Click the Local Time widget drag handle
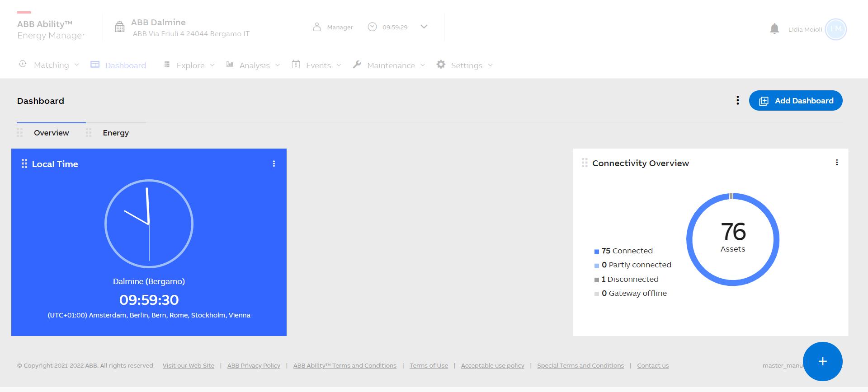Viewport: 868px width, 392px height. [x=24, y=163]
